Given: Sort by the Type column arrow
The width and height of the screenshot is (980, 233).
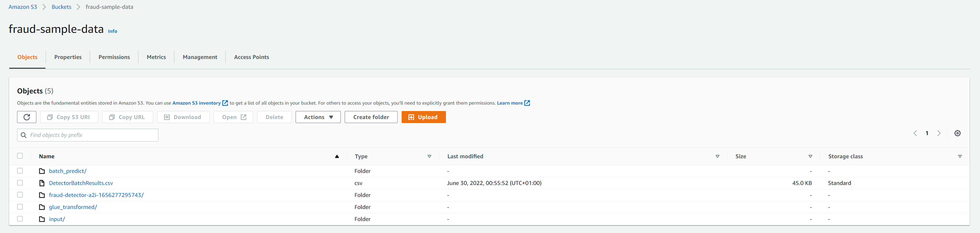Looking at the screenshot, I should (x=429, y=157).
